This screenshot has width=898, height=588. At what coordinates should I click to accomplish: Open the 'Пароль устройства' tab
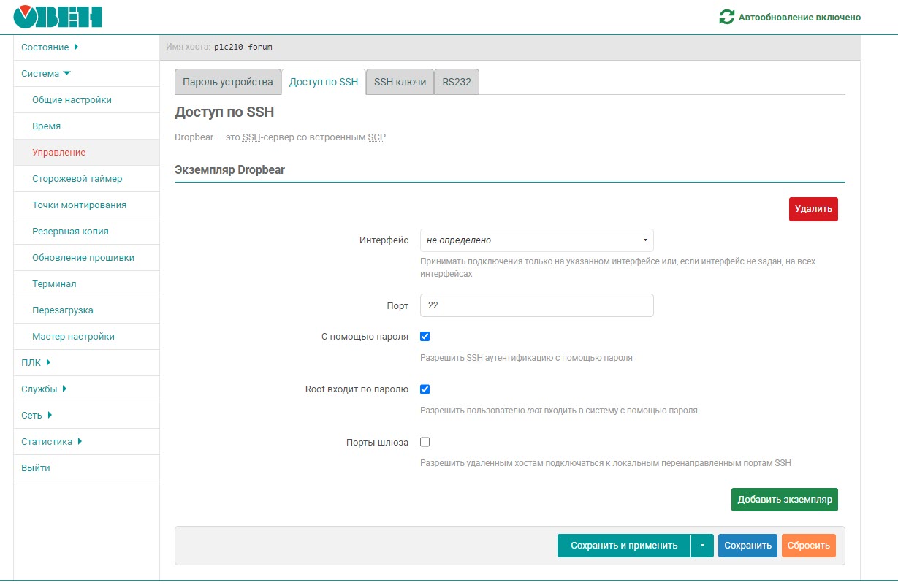[227, 83]
